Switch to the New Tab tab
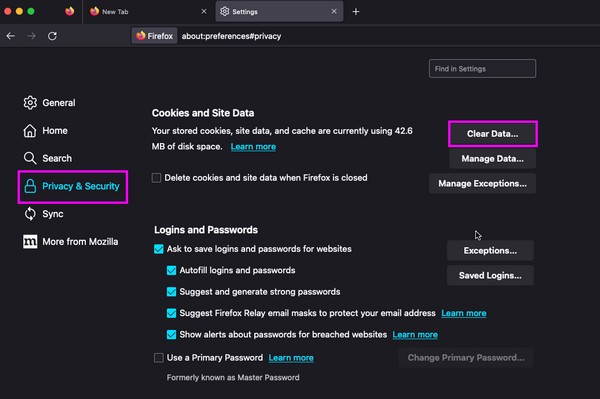This screenshot has height=399, width=600. pos(148,12)
